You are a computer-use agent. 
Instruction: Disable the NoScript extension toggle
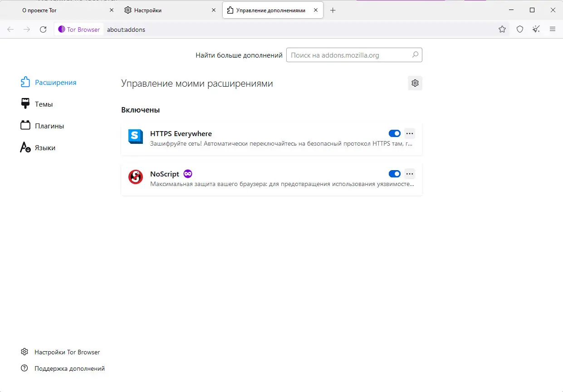point(395,174)
